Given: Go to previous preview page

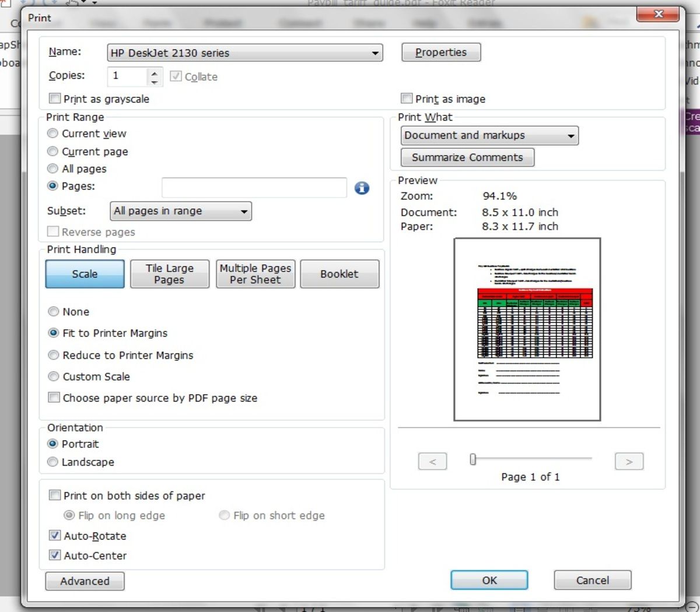Looking at the screenshot, I should pos(432,461).
